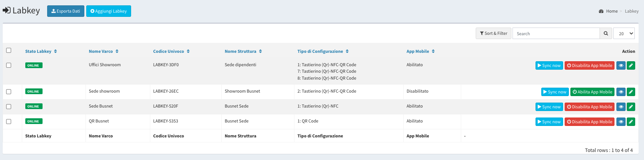Edit Sede Busnet using green pencil icon

[x=631, y=107]
